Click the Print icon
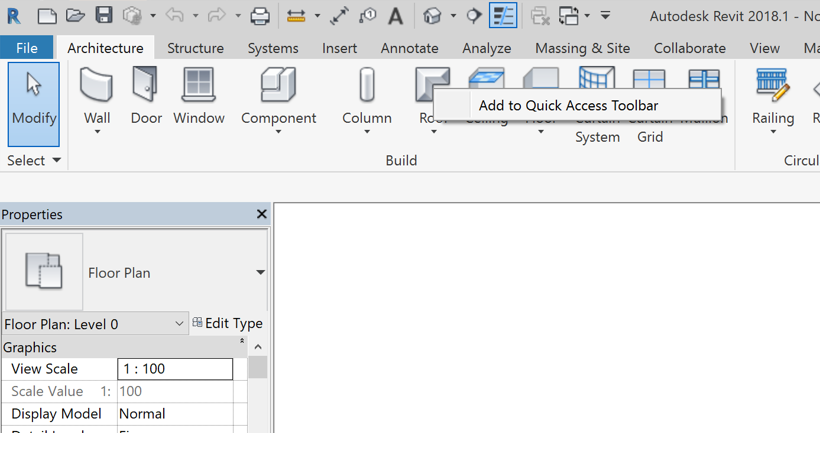 click(x=260, y=16)
